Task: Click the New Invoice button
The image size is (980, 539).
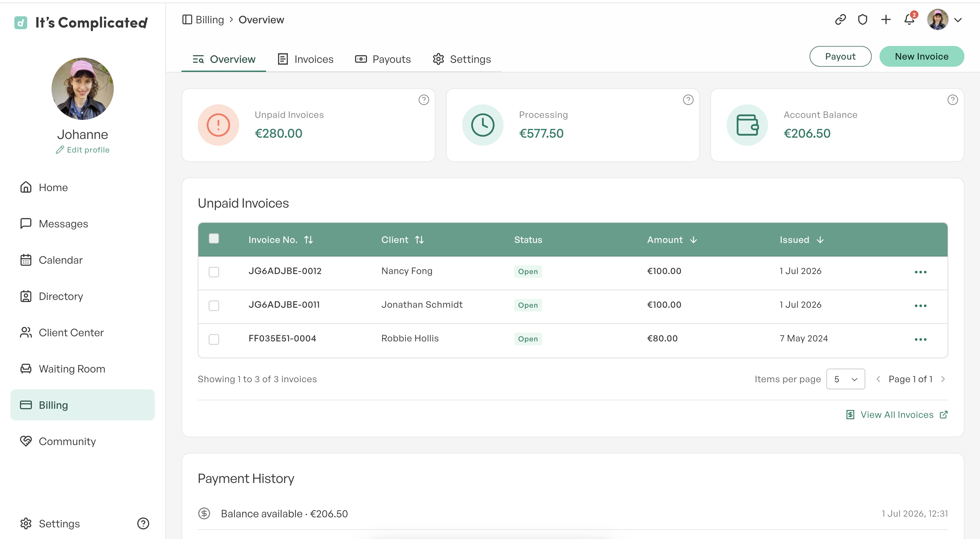Action: [921, 56]
